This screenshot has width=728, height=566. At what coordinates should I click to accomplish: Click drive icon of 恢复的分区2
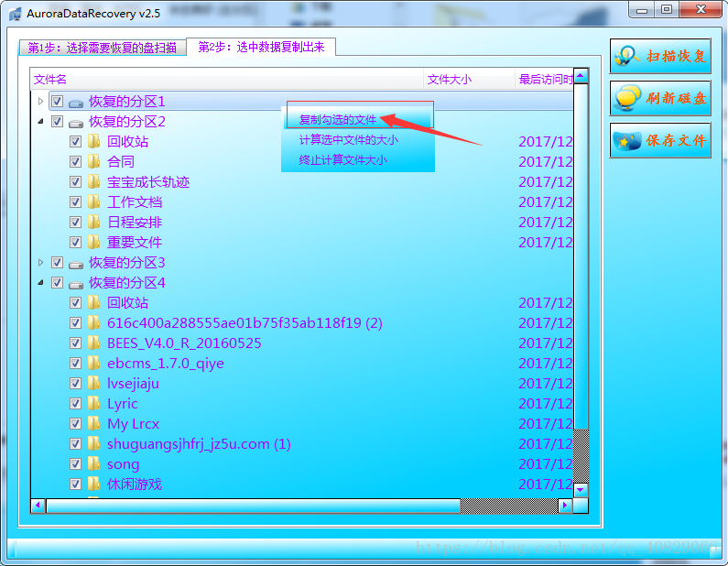coord(76,123)
